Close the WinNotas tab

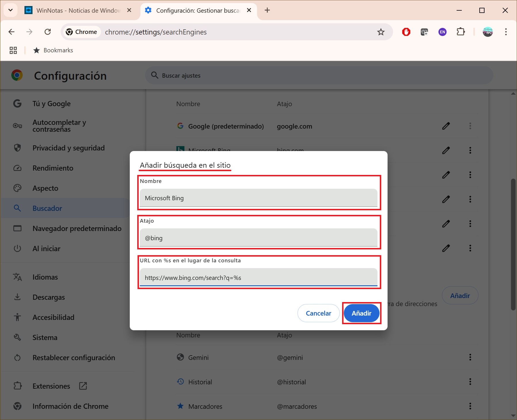coord(129,10)
